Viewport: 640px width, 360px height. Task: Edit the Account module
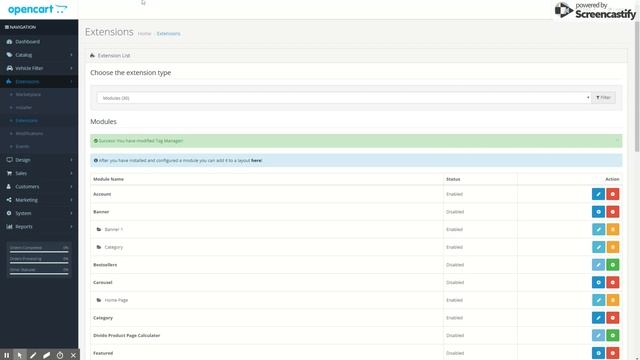click(x=598, y=194)
